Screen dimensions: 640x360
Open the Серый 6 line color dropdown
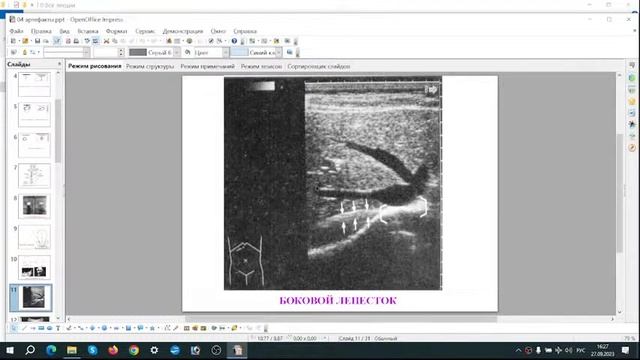click(x=177, y=53)
